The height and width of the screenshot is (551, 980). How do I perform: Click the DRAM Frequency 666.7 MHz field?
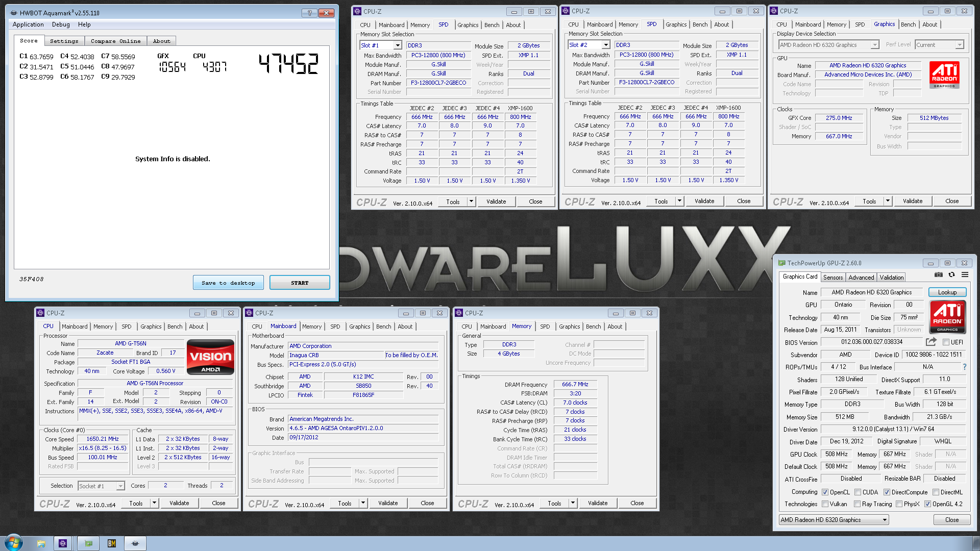coord(575,384)
